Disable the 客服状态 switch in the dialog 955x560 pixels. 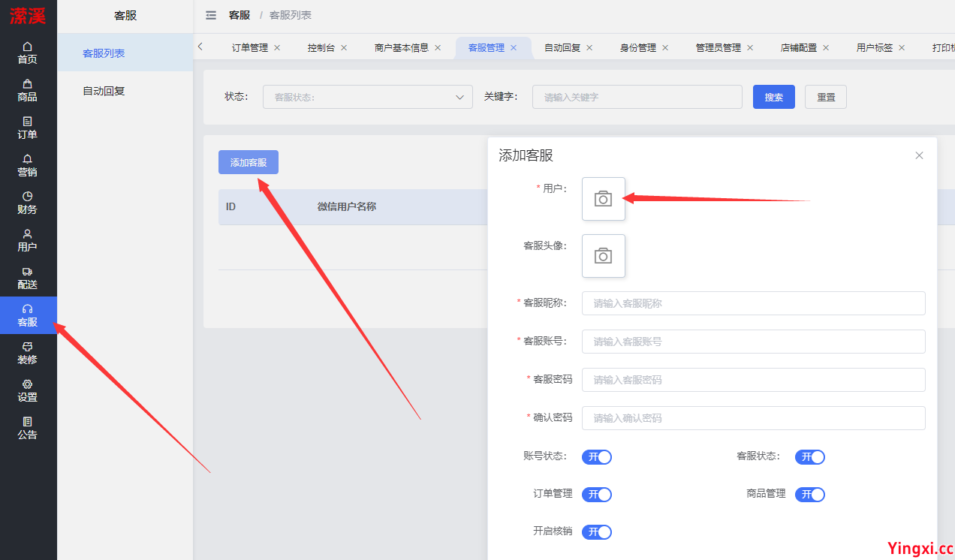(809, 456)
